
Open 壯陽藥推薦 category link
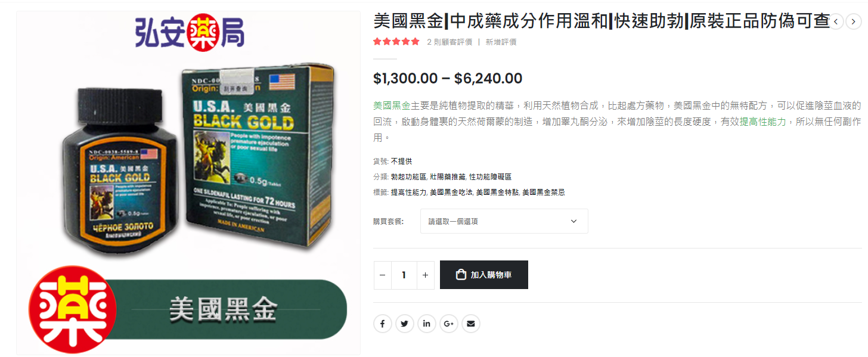tap(448, 177)
